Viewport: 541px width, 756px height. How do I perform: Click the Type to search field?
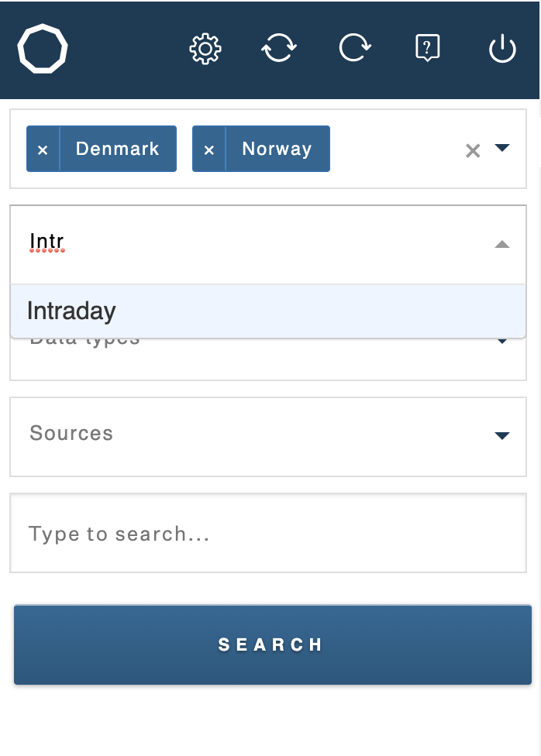[268, 533]
